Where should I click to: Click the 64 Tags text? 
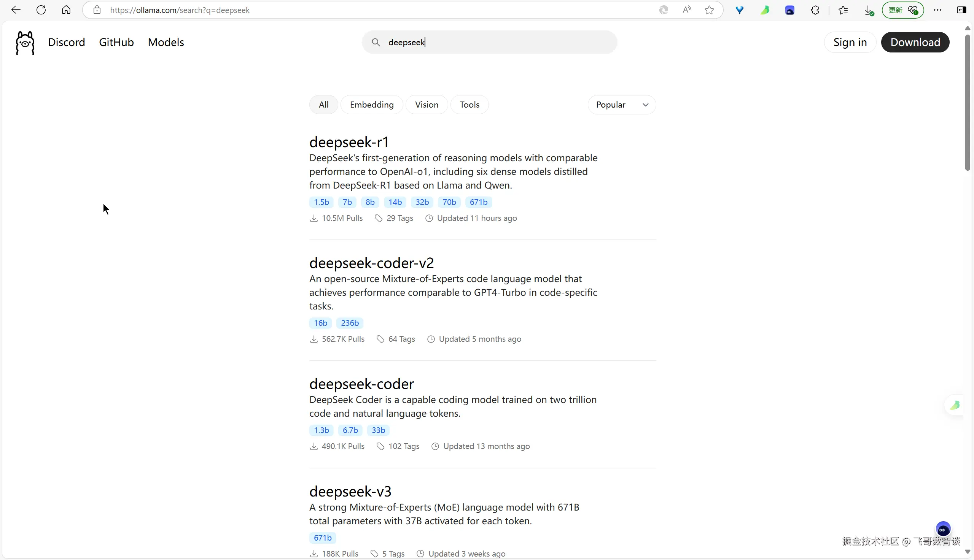coord(401,339)
